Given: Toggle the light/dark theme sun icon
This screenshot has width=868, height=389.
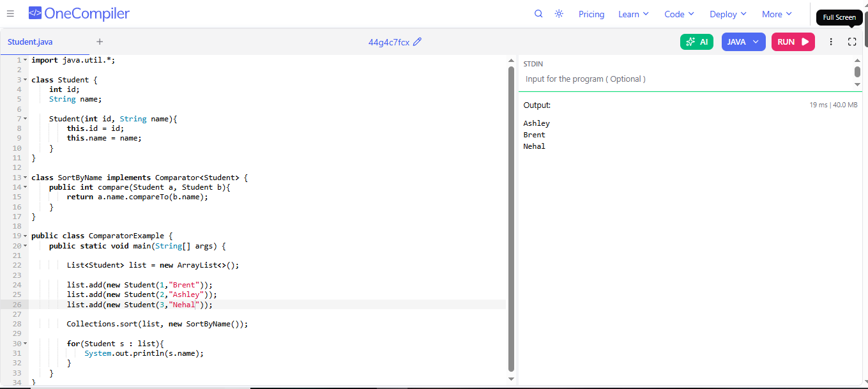Looking at the screenshot, I should tap(559, 14).
